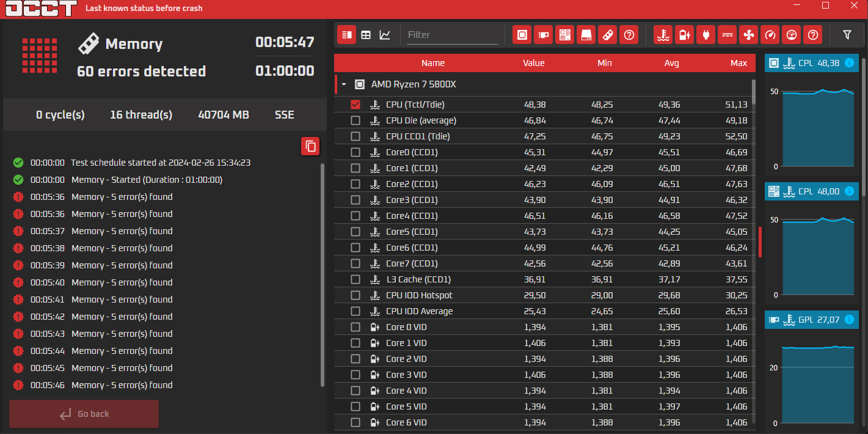Click the 16 thread(s) label
The height and width of the screenshot is (434, 868).
click(141, 114)
